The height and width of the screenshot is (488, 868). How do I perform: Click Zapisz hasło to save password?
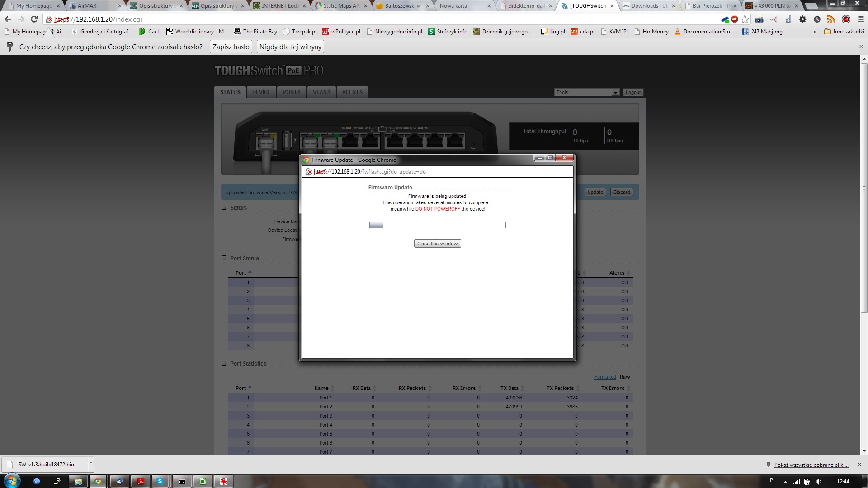(x=231, y=47)
